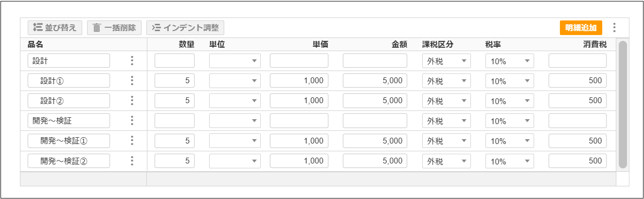Click the 数量 field in 設計① row
Viewport: 644px width, 199px height.
coord(175,81)
